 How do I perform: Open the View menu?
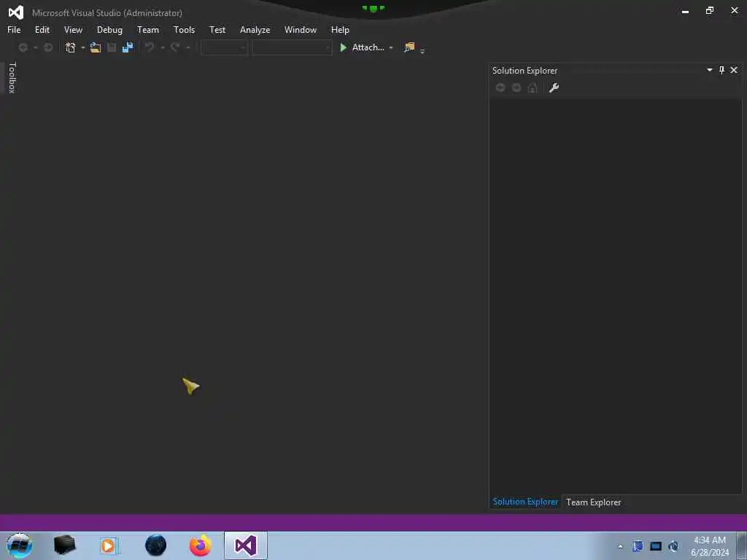[74, 29]
